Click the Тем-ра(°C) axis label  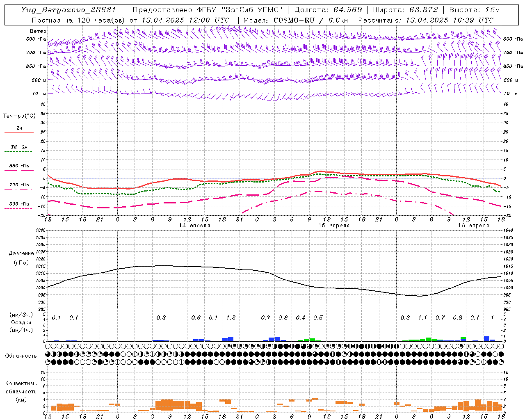19,116
